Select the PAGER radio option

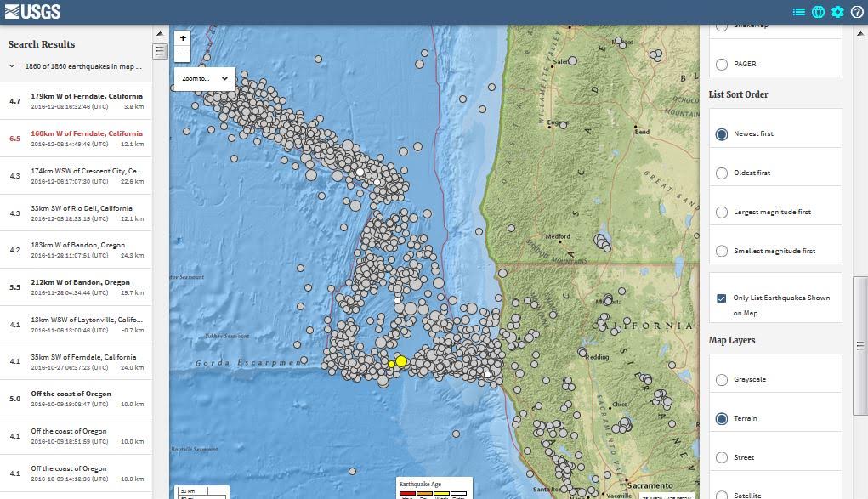pyautogui.click(x=721, y=65)
